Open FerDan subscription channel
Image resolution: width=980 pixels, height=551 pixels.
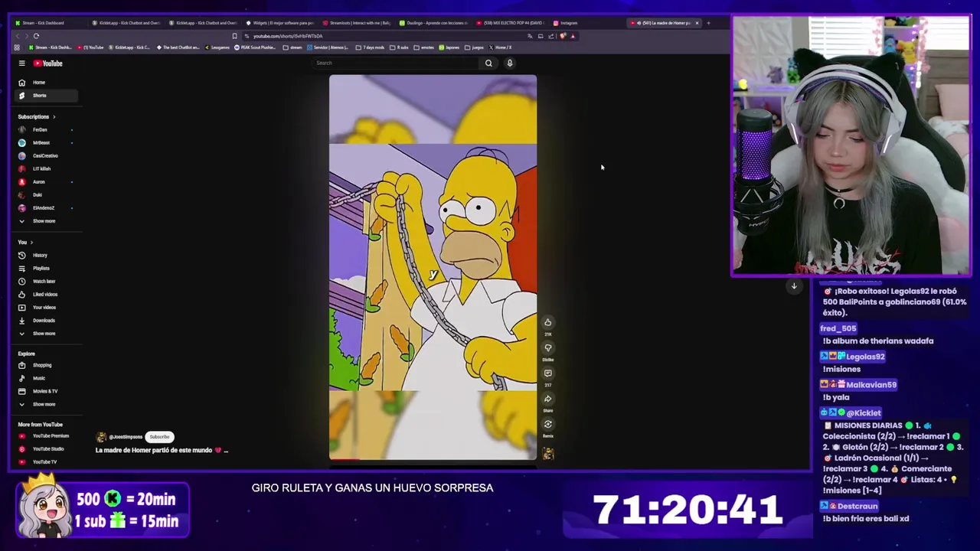[x=46, y=129]
